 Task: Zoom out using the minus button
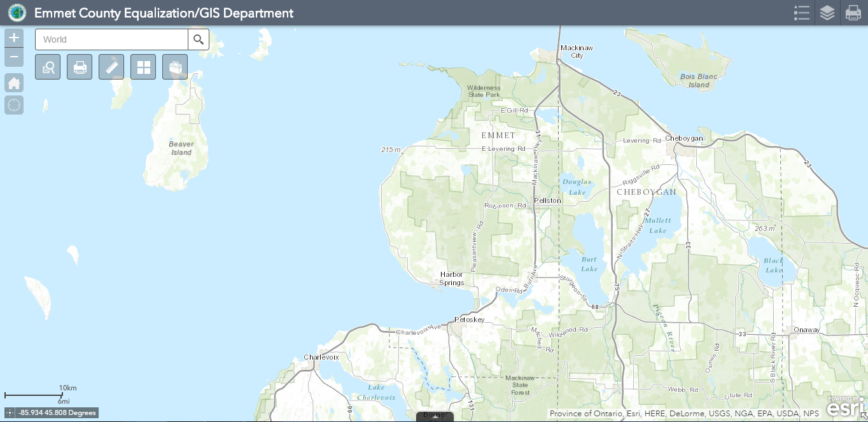(13, 57)
